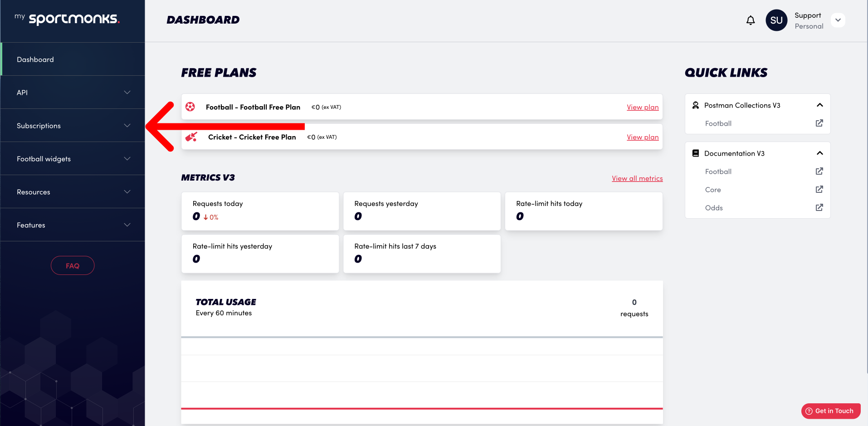Image resolution: width=868 pixels, height=426 pixels.
Task: Click the SU user avatar
Action: 776,20
